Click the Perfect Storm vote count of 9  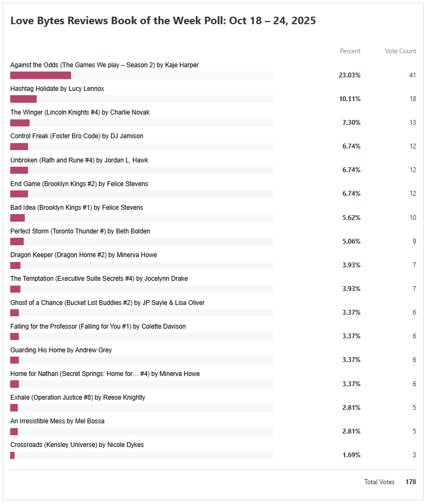[414, 242]
